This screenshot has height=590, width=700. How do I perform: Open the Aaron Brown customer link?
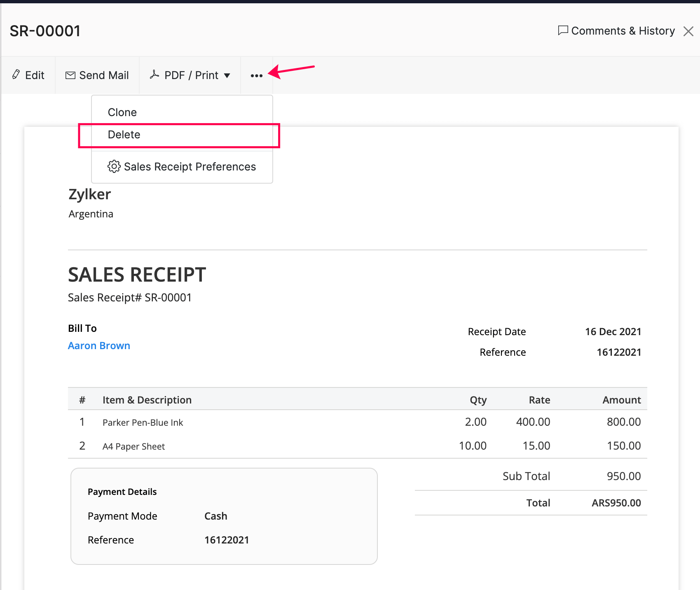coord(99,345)
